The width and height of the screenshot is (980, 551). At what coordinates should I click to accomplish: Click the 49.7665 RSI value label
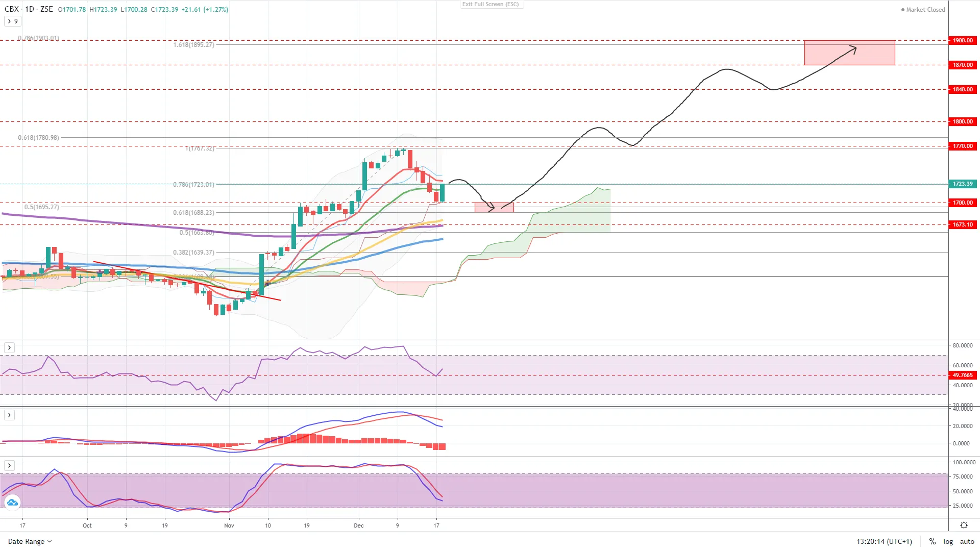[963, 375]
